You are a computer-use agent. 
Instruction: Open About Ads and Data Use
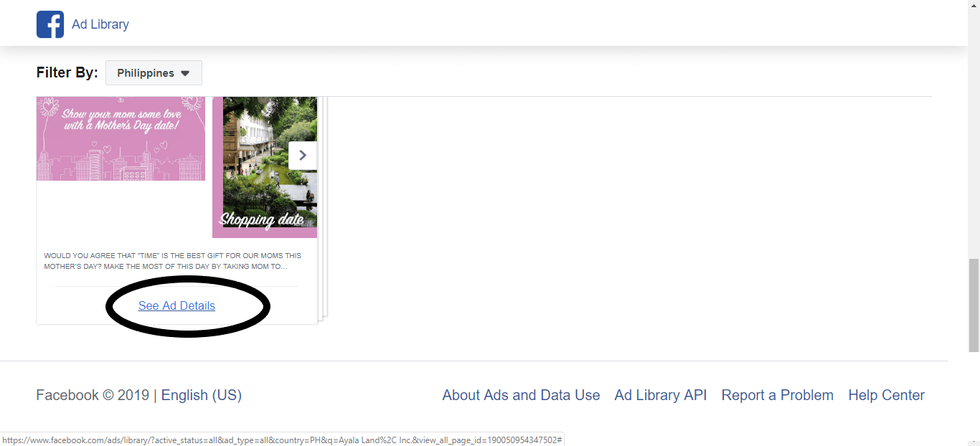[x=521, y=395]
